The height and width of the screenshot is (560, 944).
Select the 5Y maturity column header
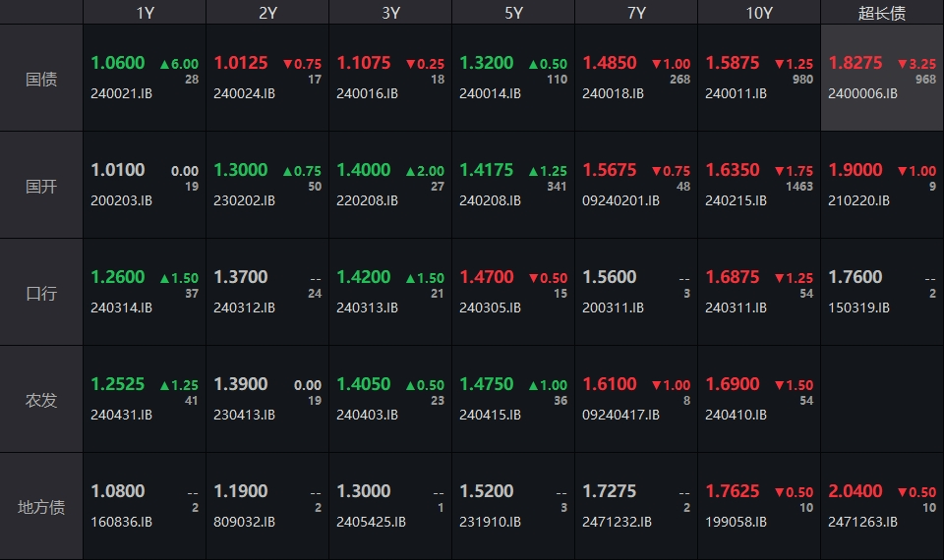click(x=513, y=13)
